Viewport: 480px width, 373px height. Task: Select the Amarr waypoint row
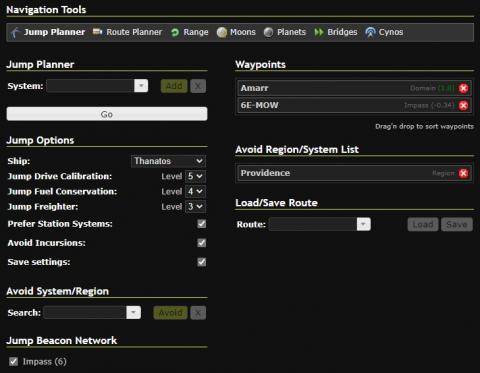tap(354, 88)
